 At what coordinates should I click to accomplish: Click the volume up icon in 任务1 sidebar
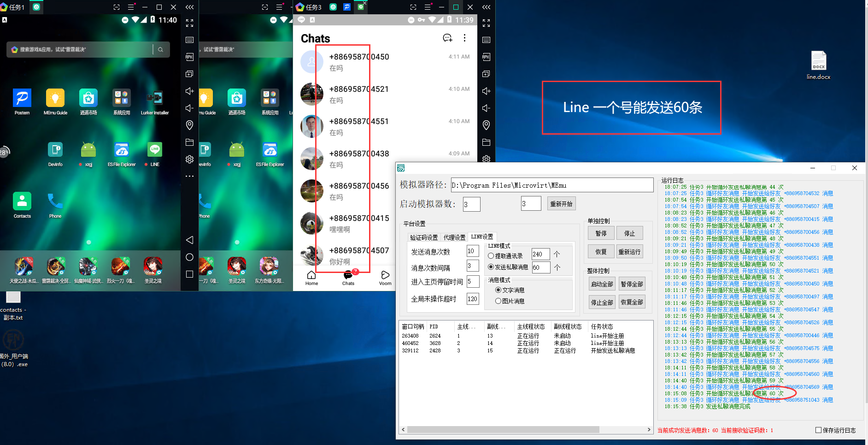pos(189,91)
